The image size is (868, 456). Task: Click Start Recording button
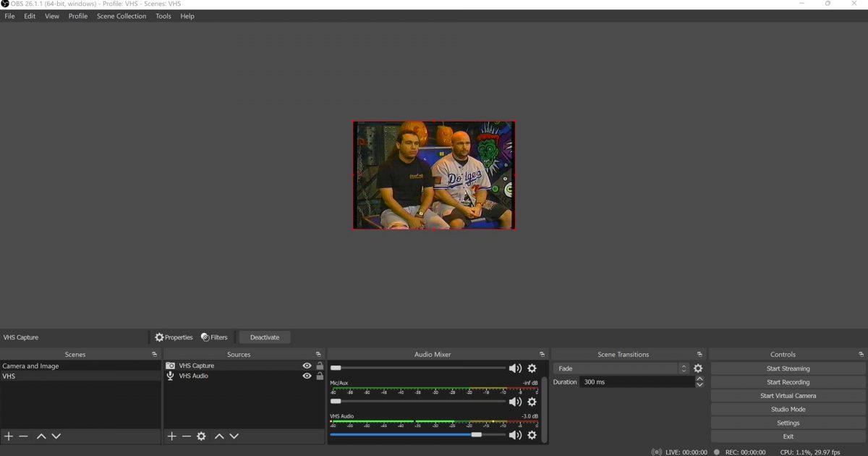[x=788, y=382]
